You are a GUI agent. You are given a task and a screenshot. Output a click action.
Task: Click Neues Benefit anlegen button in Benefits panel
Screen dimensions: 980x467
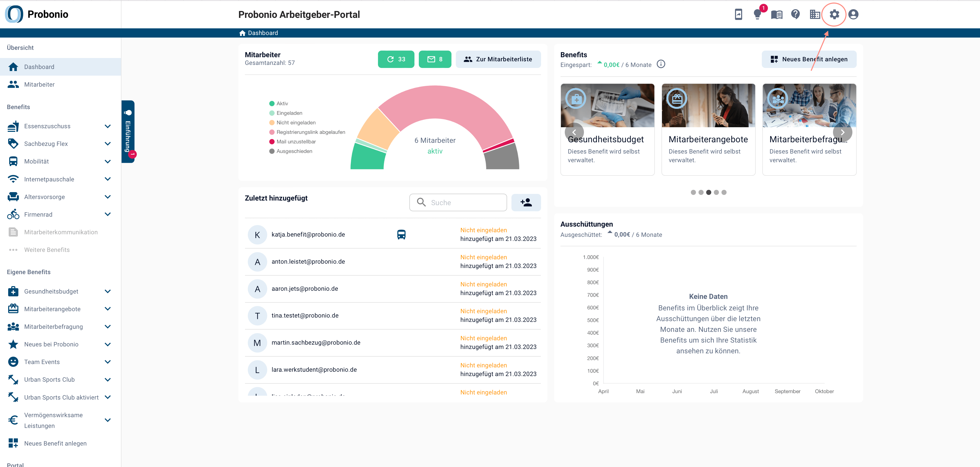pyautogui.click(x=809, y=60)
